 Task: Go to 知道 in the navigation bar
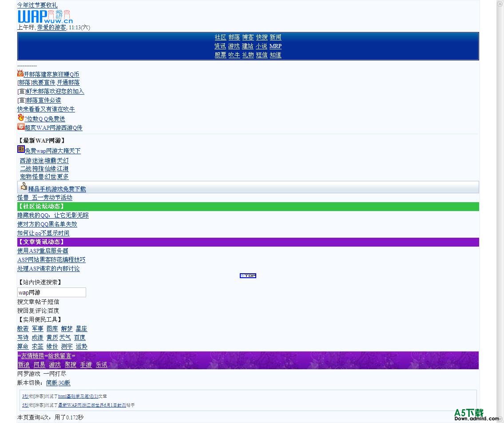pyautogui.click(x=276, y=55)
